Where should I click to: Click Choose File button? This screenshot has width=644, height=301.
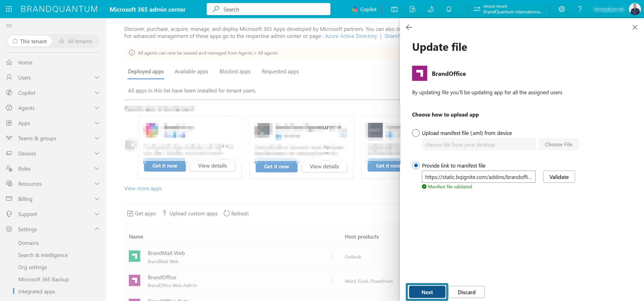(x=559, y=144)
